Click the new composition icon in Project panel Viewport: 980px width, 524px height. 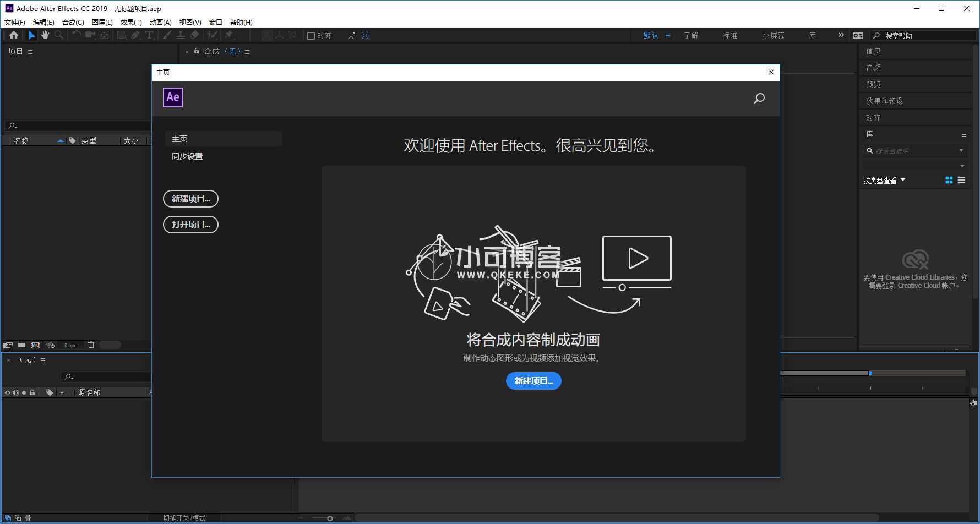[x=36, y=345]
